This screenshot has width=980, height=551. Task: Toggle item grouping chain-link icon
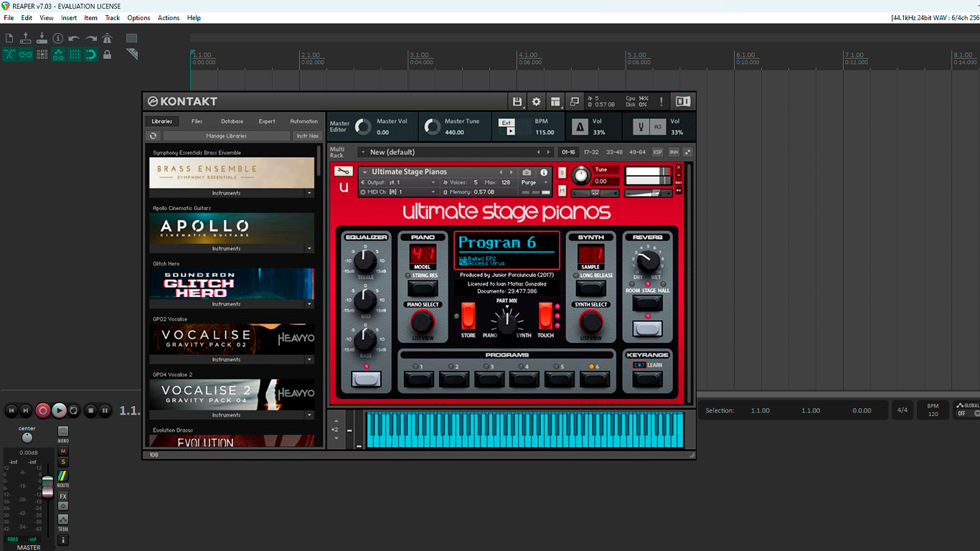pos(26,55)
